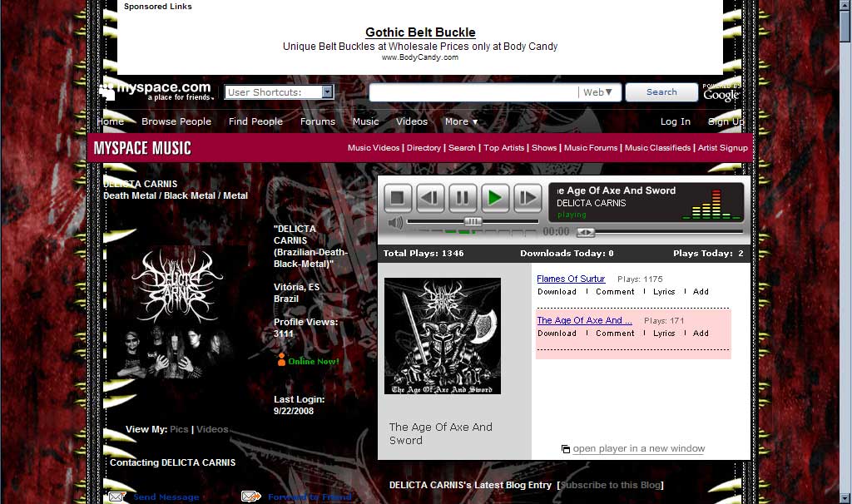Viewport: 852px width, 504px height.
Task: Open Browse People in the navigation
Action: tap(176, 121)
